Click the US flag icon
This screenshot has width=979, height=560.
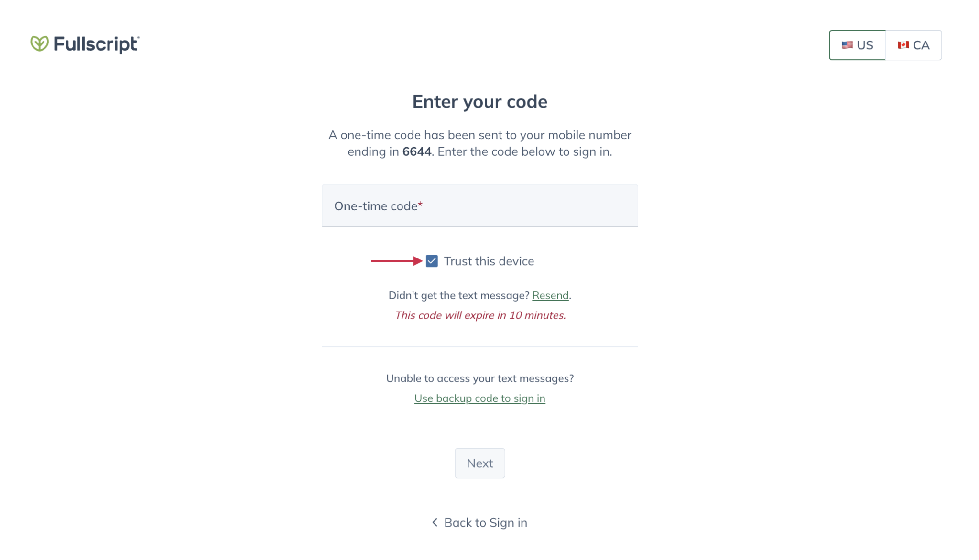pyautogui.click(x=847, y=44)
